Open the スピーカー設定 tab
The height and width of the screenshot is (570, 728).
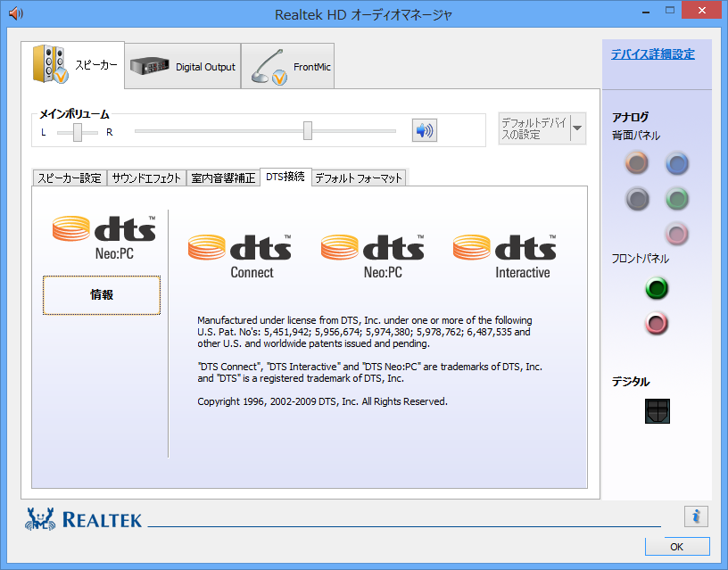[x=70, y=178]
